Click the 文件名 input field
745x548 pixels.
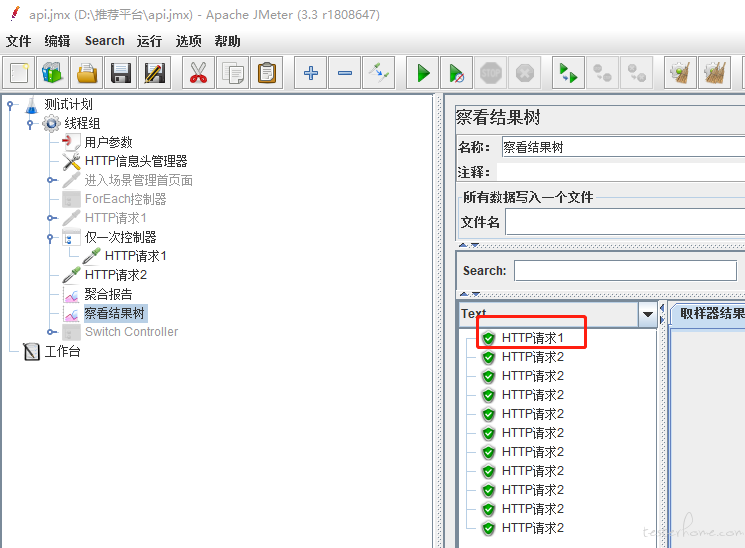click(625, 222)
